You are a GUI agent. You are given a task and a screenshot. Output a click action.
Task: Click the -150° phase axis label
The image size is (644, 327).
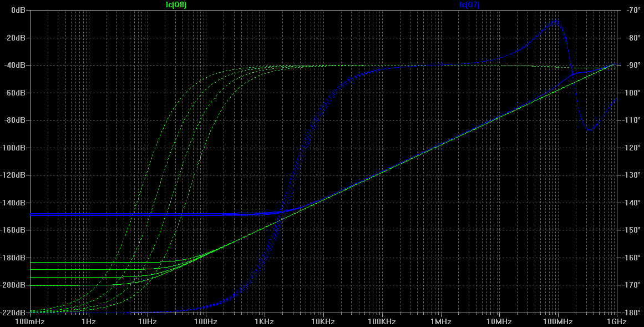(x=632, y=230)
